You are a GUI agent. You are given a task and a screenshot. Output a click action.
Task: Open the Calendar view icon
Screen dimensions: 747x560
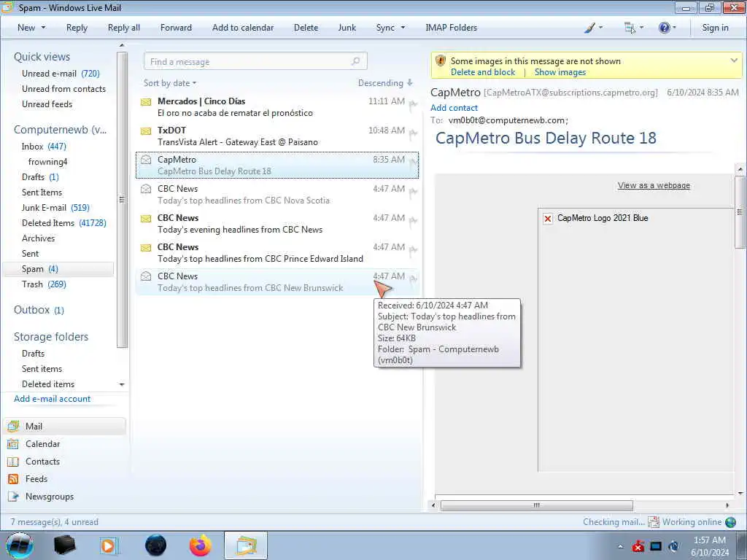click(x=13, y=444)
